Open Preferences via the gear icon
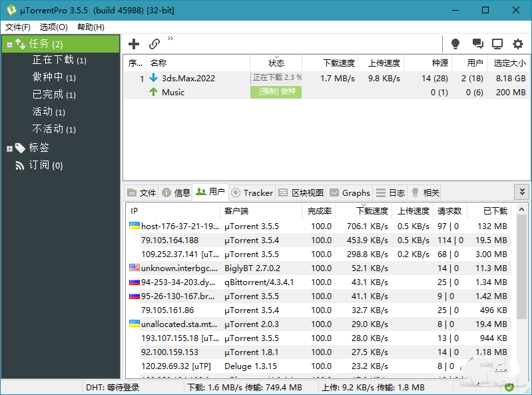Screen dimensions: 532x395 click(517, 44)
